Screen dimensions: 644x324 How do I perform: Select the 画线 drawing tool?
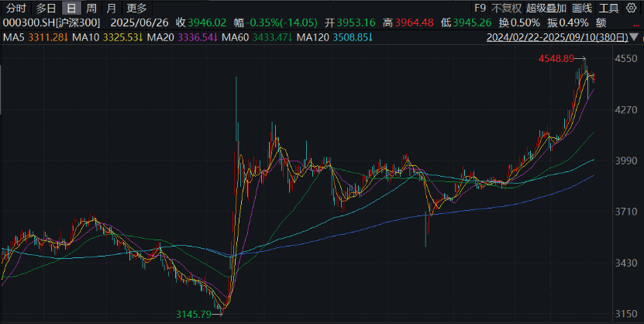pyautogui.click(x=581, y=9)
